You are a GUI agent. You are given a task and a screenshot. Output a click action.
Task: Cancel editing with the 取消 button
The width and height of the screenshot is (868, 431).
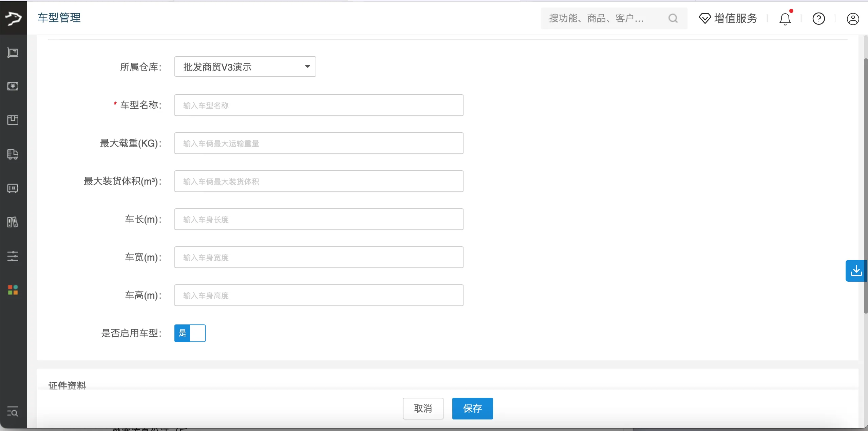pos(422,409)
